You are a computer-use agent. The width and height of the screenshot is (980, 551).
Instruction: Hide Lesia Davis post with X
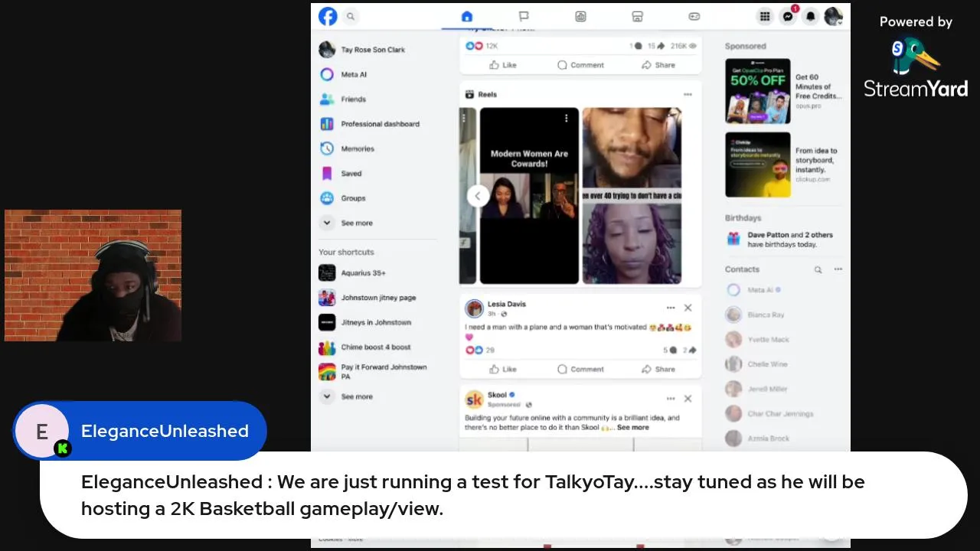click(x=688, y=308)
